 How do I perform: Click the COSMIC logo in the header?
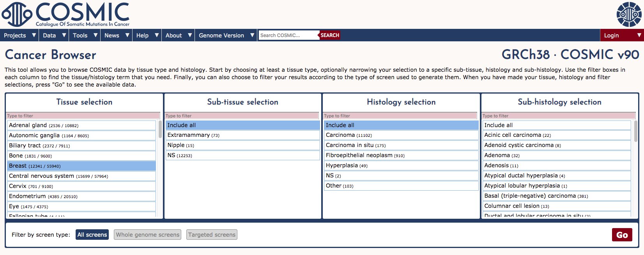click(65, 14)
